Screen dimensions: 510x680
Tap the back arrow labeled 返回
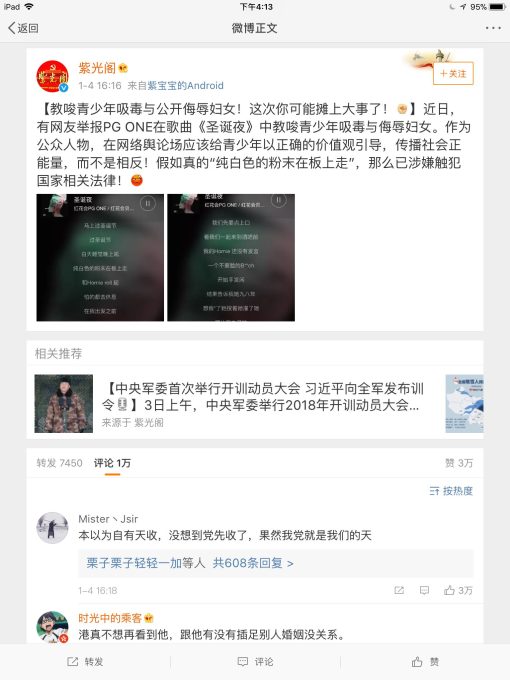23,28
